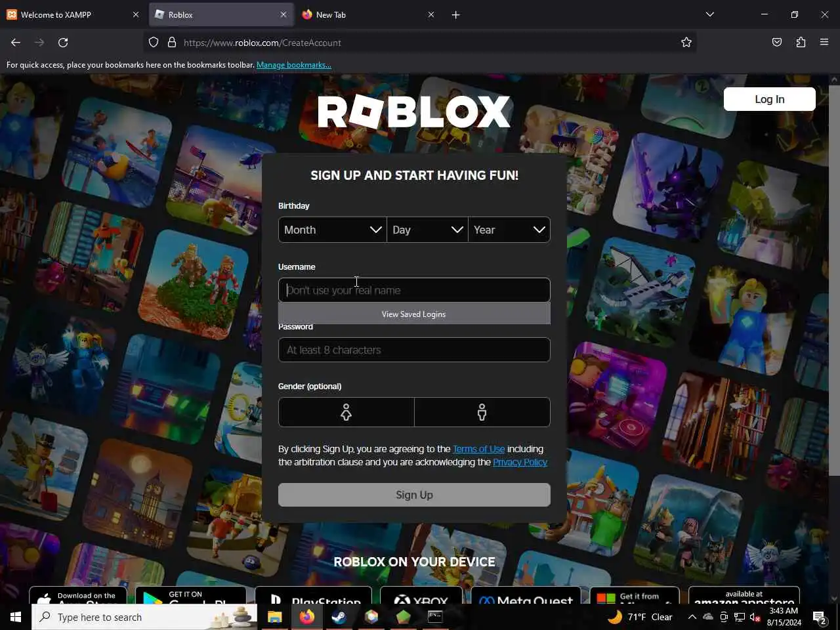Expand the birthday Month dropdown
Image resolution: width=840 pixels, height=630 pixels.
tap(333, 230)
